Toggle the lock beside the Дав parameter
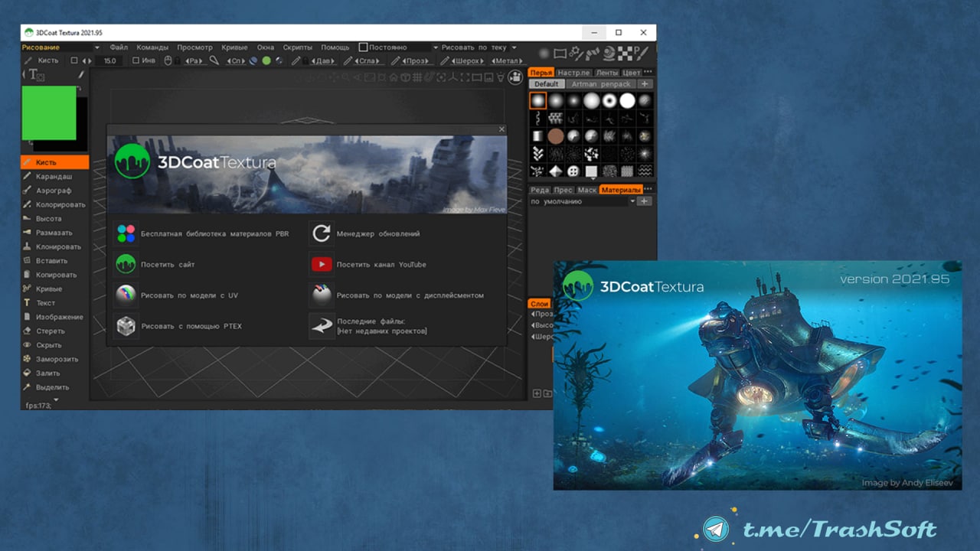Screen dimensions: 980x551 pyautogui.click(x=305, y=60)
